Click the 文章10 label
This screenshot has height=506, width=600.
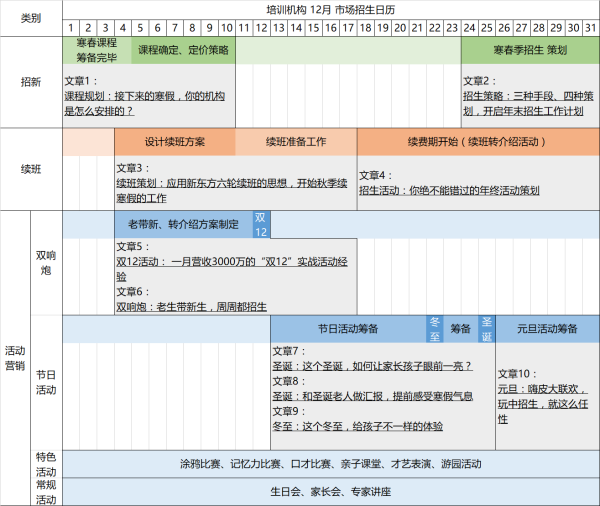coord(517,374)
